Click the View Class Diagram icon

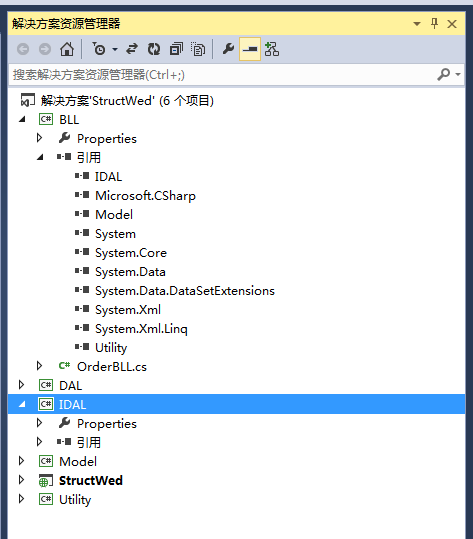point(272,49)
